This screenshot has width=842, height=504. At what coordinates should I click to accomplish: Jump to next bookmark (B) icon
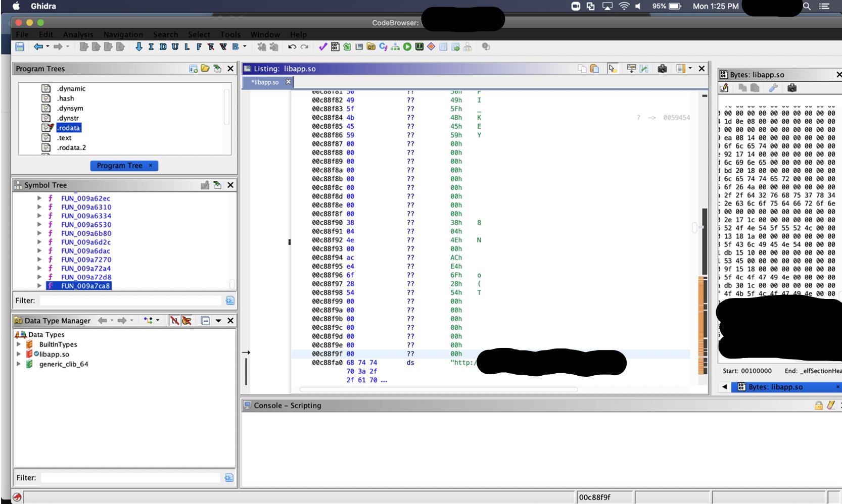pyautogui.click(x=235, y=47)
